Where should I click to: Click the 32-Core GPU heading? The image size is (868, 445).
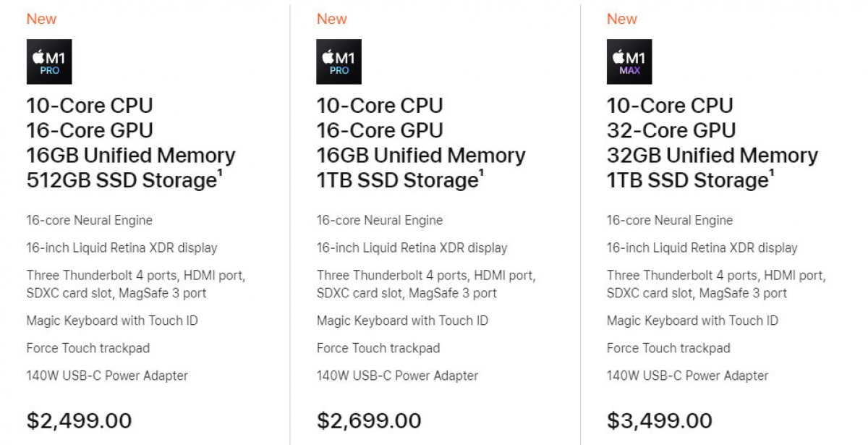[x=671, y=130]
